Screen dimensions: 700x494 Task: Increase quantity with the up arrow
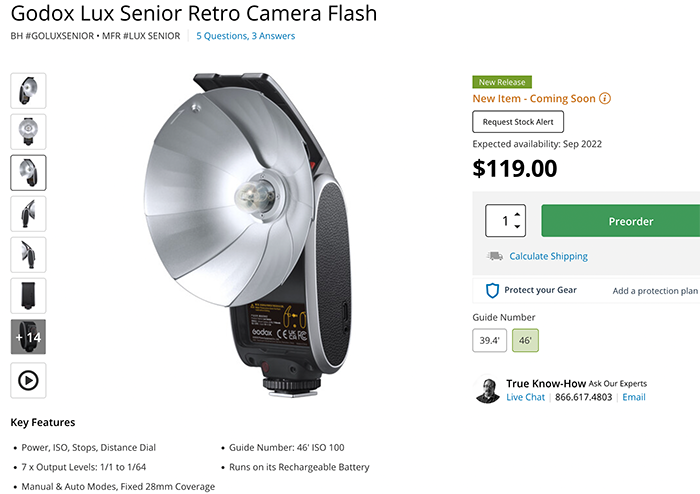tap(517, 214)
